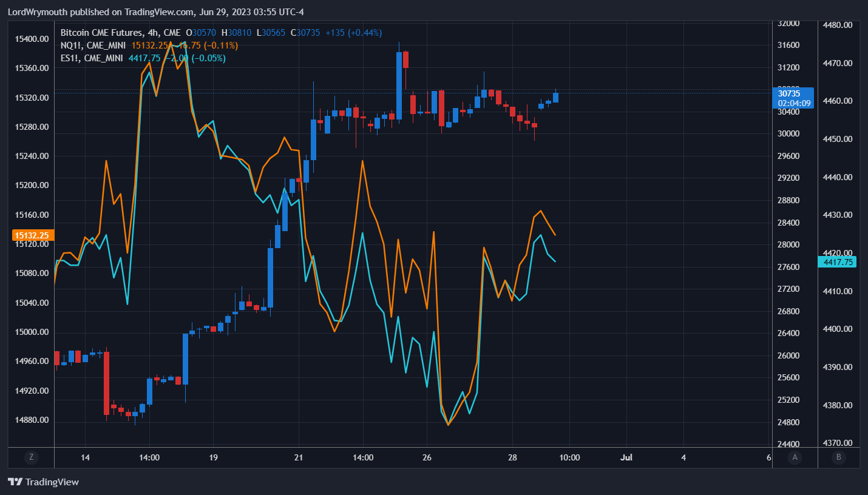Select the Bitcoin CME Futures legend title

click(121, 32)
